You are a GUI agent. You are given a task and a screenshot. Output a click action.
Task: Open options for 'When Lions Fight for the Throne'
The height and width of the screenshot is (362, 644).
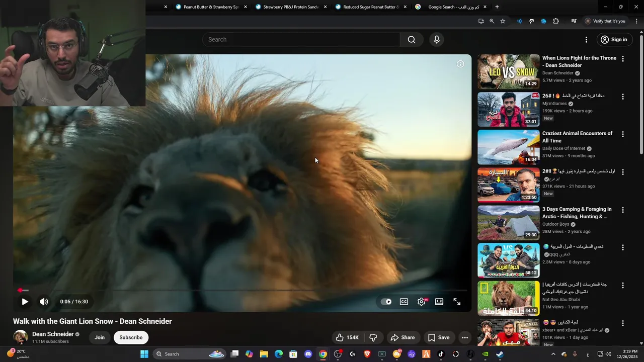[623, 59]
